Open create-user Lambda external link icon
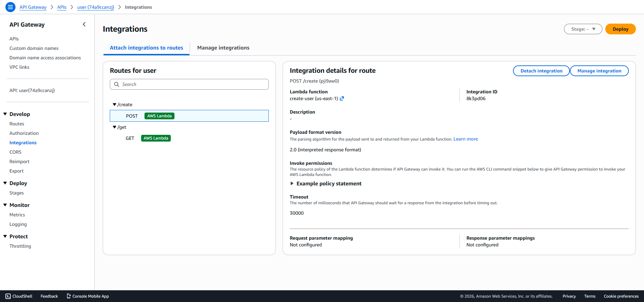This screenshot has width=644, height=302. [x=342, y=98]
